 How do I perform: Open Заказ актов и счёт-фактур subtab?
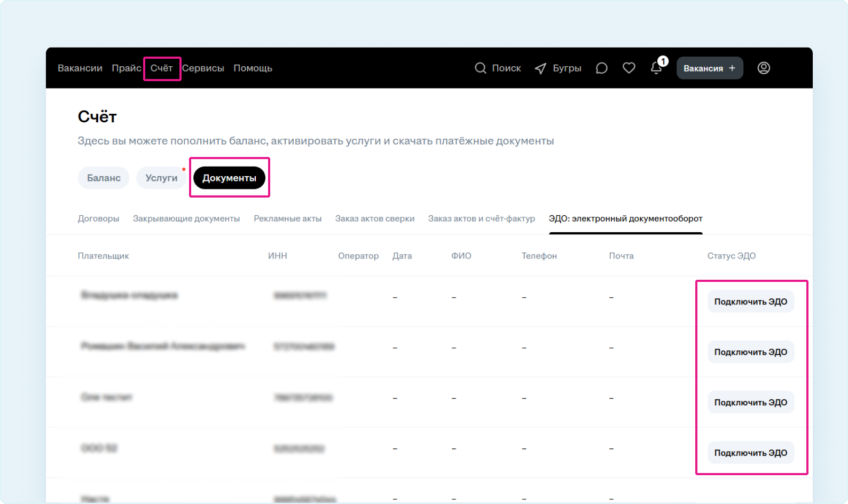pos(482,218)
